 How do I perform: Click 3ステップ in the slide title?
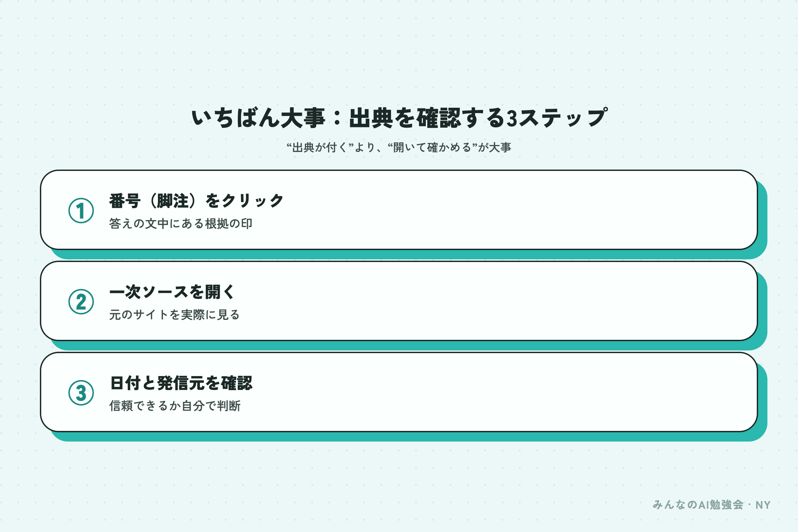pos(556,118)
